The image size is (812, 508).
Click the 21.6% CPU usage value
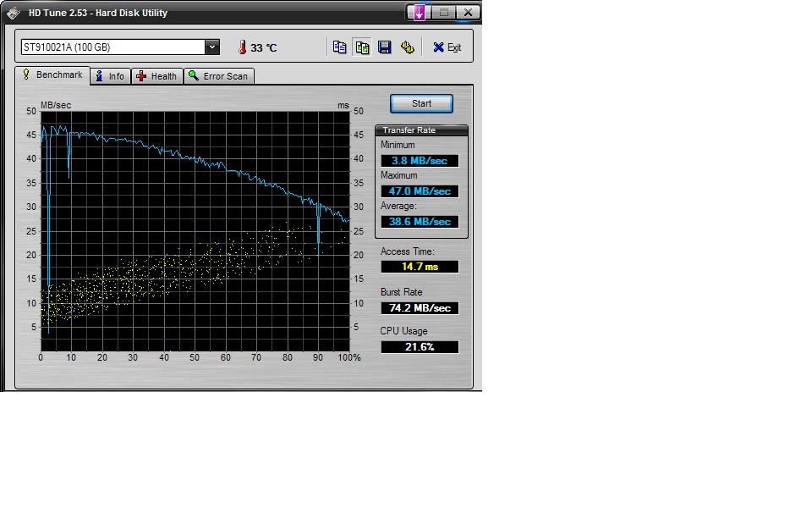pos(420,347)
